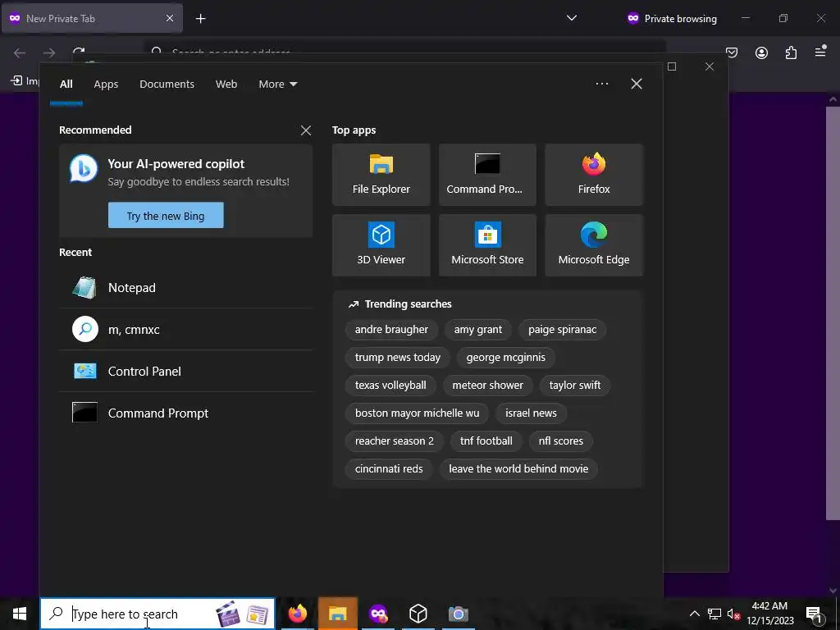Expand the More filter dropdown
Screen dimensions: 840x630
tap(277, 84)
